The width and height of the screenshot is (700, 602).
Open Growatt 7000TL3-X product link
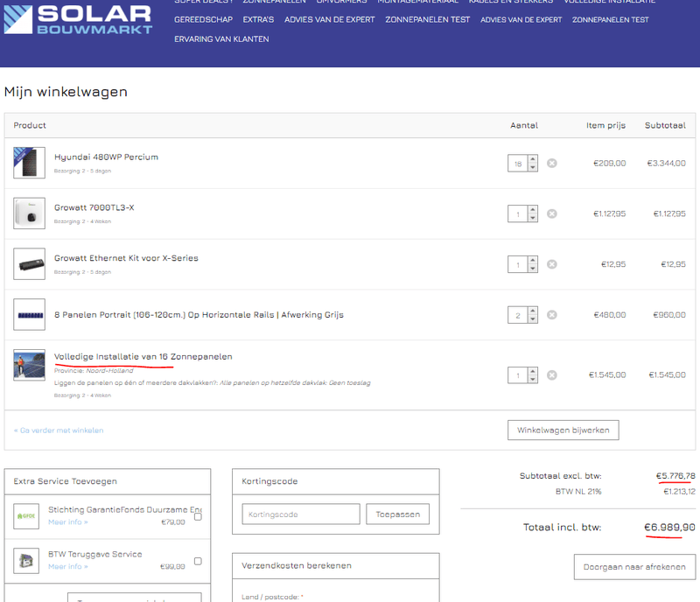94,207
